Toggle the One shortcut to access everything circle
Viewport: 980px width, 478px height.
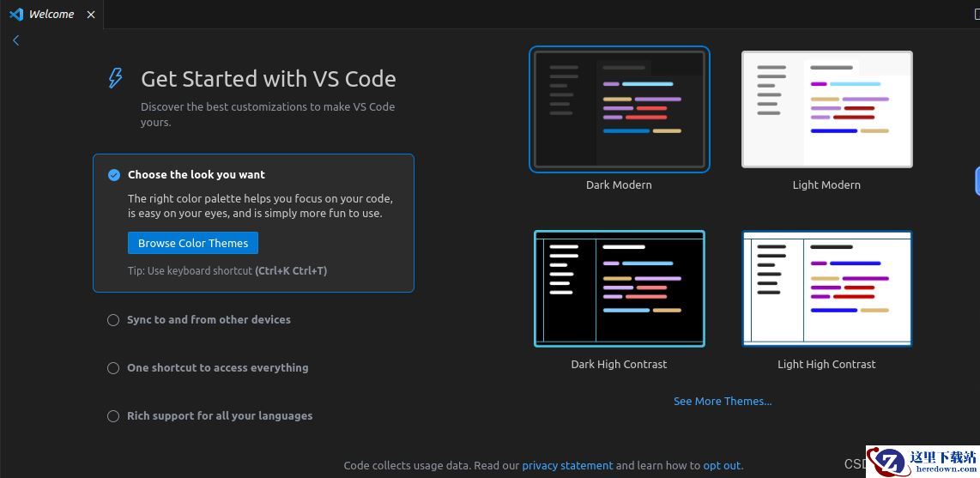(x=113, y=368)
